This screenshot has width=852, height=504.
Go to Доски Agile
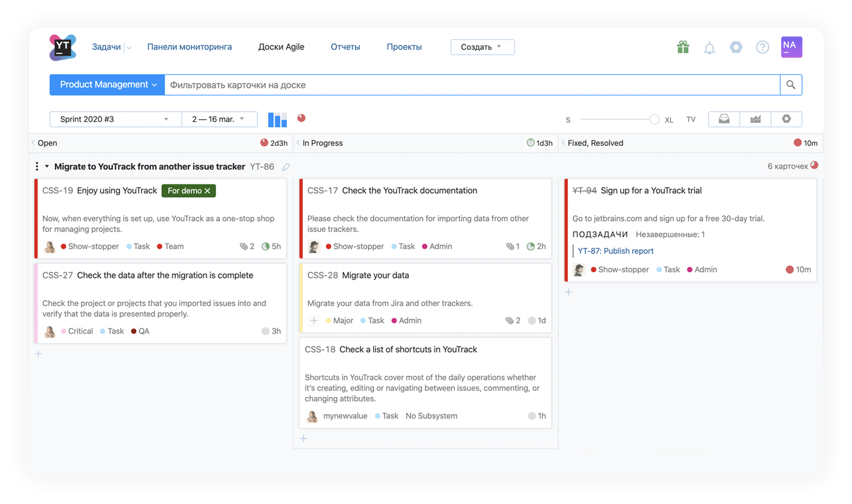pos(281,47)
